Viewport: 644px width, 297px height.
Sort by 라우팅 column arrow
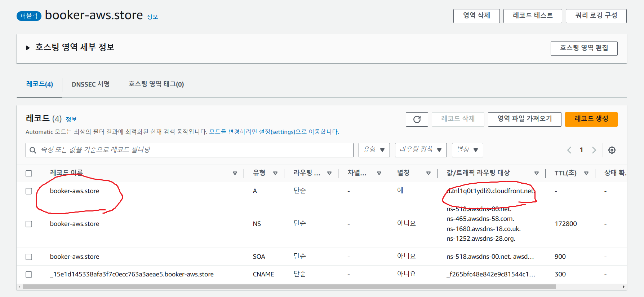[329, 173]
